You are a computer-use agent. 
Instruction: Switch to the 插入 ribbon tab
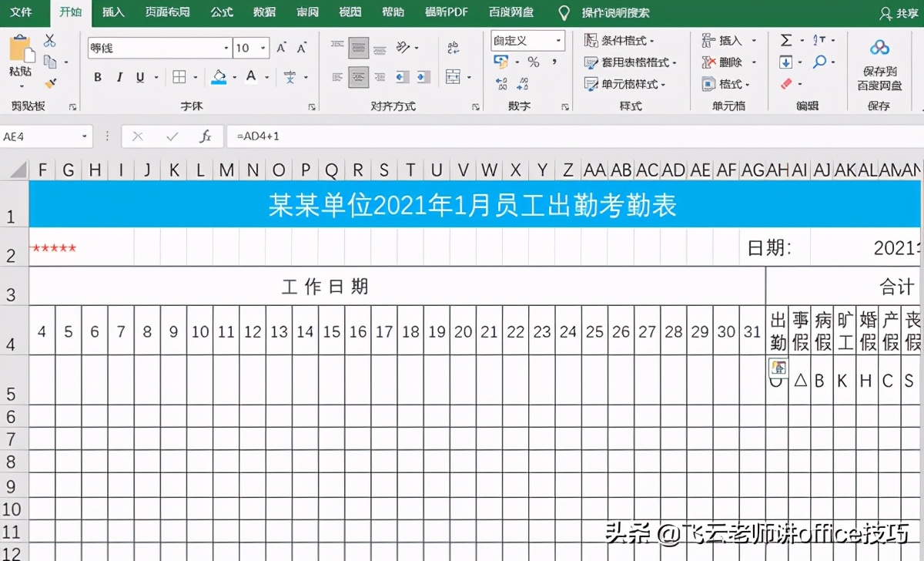[112, 12]
